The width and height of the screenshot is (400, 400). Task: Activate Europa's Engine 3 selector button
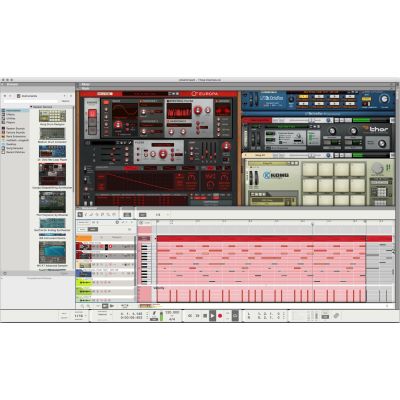[x=92, y=130]
